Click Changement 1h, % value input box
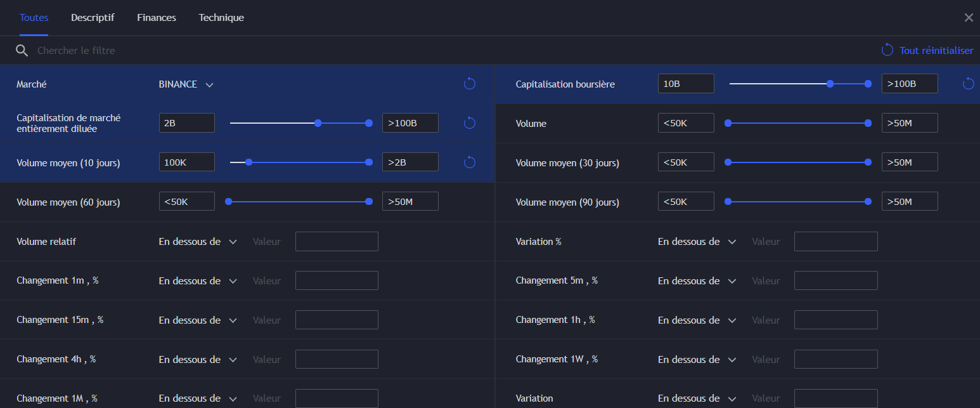This screenshot has height=408, width=980. click(x=836, y=320)
